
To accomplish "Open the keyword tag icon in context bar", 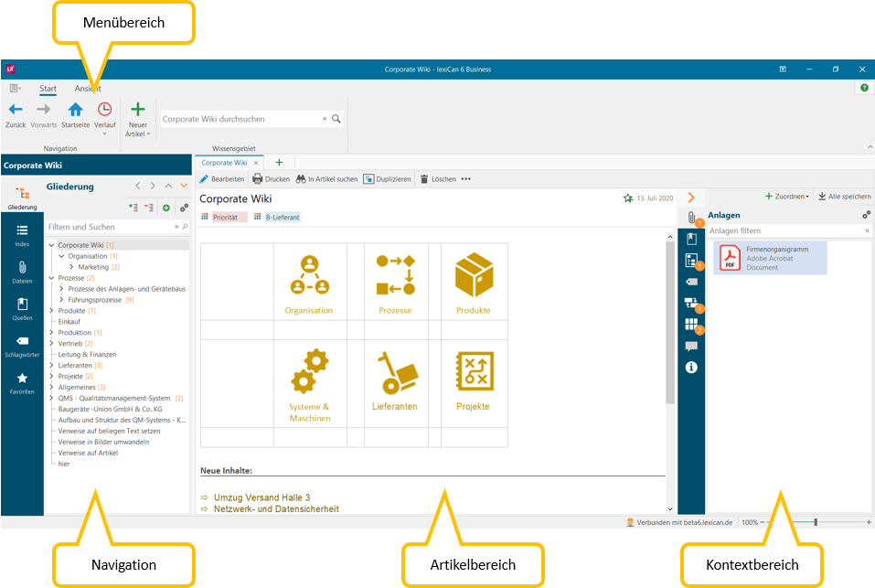I will (x=691, y=282).
